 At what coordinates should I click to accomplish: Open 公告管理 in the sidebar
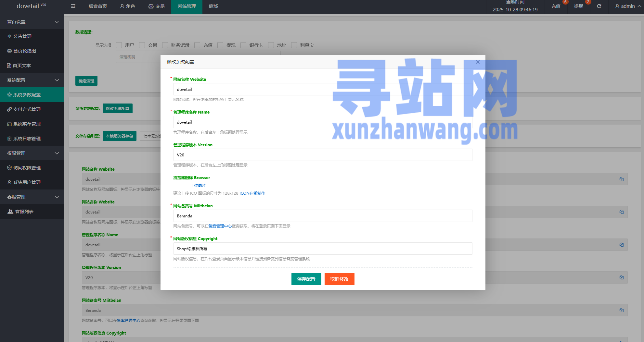[x=22, y=36]
